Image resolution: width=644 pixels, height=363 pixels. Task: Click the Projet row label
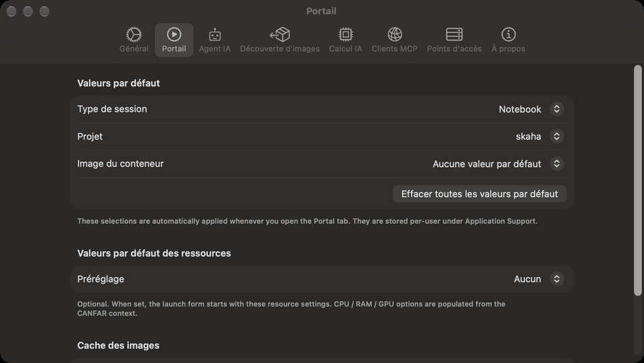click(x=90, y=136)
